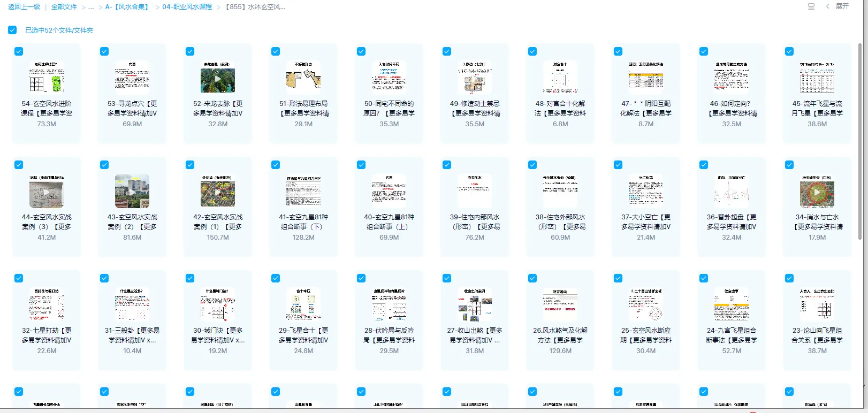
Task: Uncheck the 53-寻龙点穴 file checkbox
Action: pos(104,51)
